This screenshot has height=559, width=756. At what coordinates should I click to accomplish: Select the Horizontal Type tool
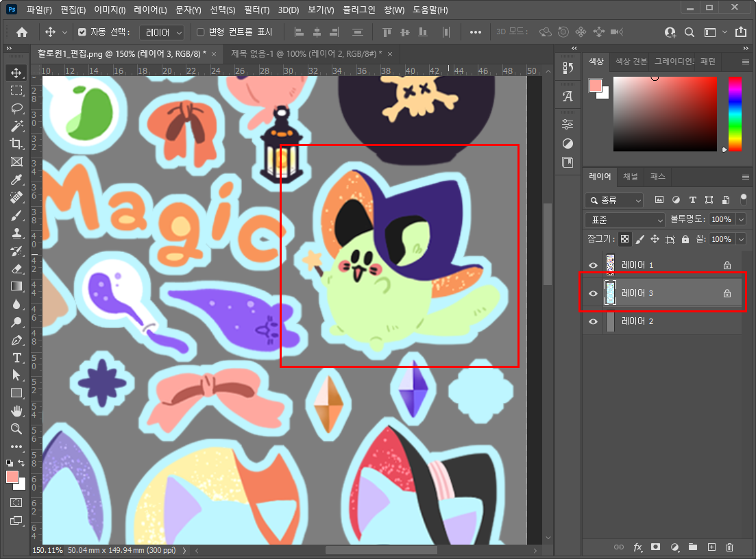(16, 358)
